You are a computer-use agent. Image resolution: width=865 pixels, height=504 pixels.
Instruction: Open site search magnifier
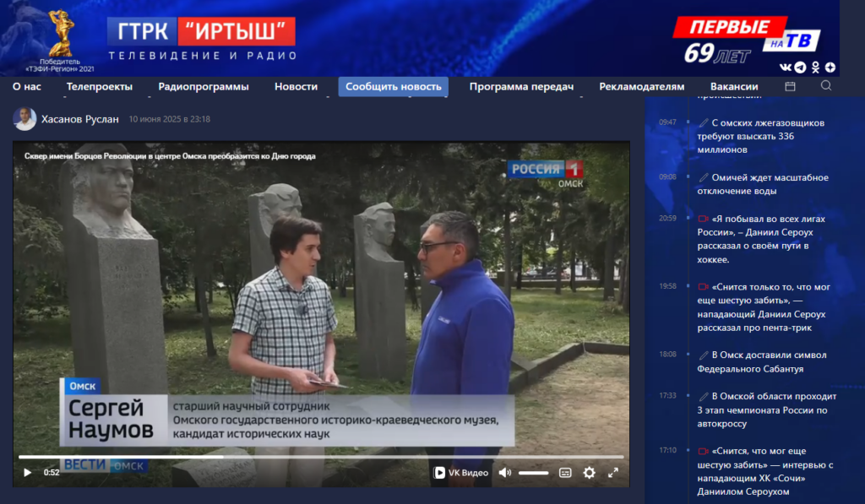(x=826, y=85)
